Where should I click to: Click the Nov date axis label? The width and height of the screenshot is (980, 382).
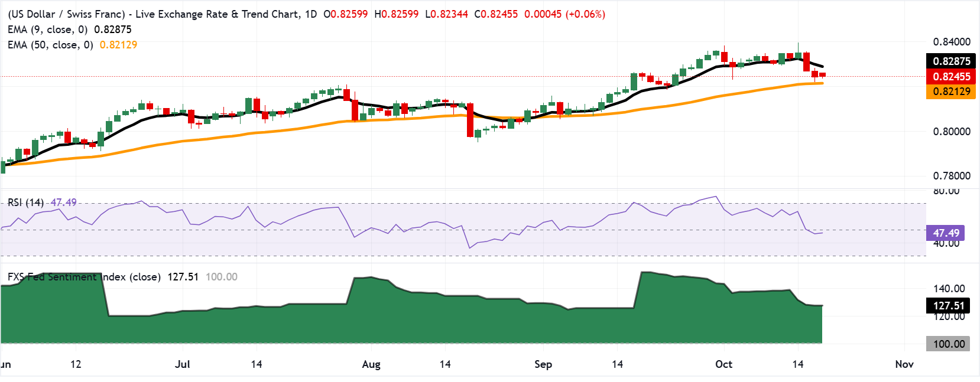tap(904, 364)
